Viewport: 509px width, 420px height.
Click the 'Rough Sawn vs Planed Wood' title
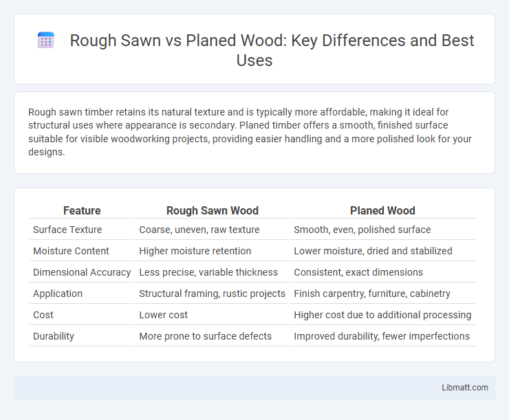[272, 50]
